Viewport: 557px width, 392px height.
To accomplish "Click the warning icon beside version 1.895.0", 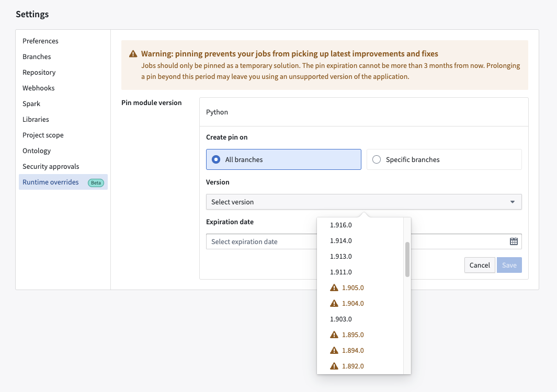I will 334,335.
